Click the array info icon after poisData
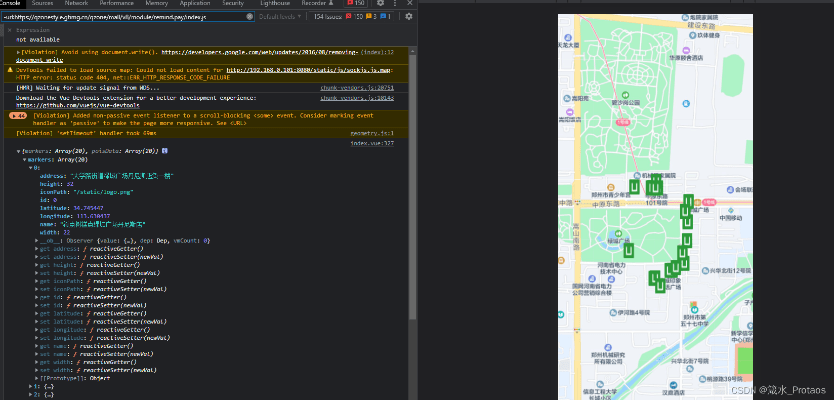 [x=166, y=150]
